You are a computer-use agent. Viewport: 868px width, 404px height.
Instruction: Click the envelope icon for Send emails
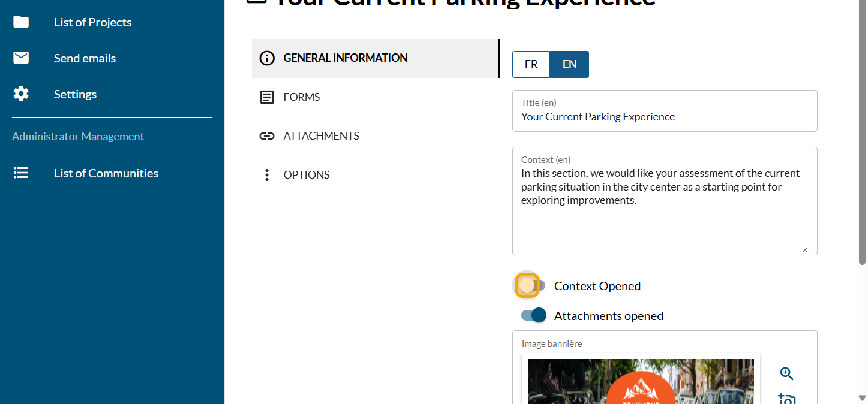pos(21,58)
